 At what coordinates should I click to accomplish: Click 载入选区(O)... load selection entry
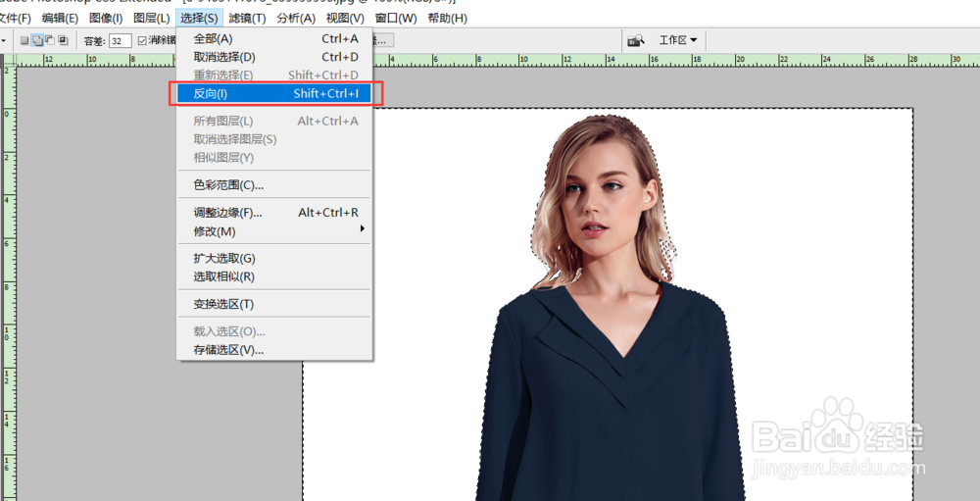coord(275,330)
